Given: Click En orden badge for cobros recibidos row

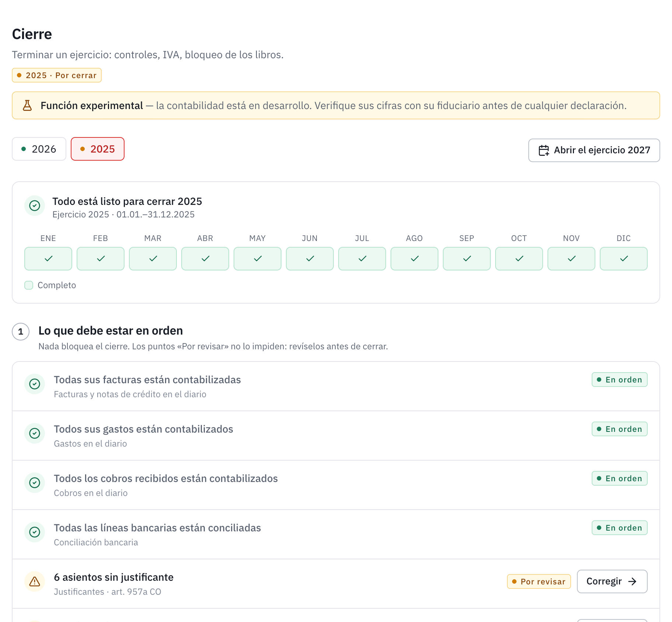Looking at the screenshot, I should pyautogui.click(x=619, y=478).
